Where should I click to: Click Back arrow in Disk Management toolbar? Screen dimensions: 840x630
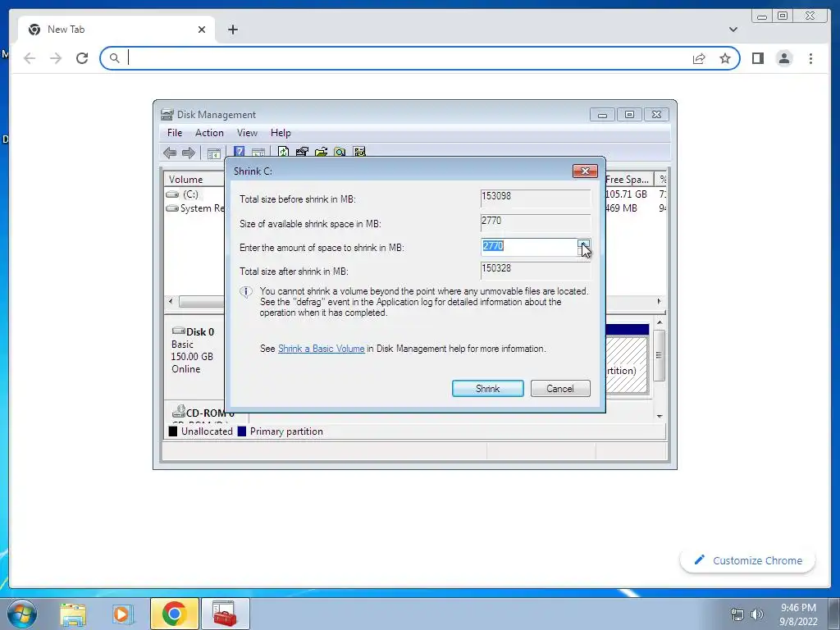click(x=170, y=153)
